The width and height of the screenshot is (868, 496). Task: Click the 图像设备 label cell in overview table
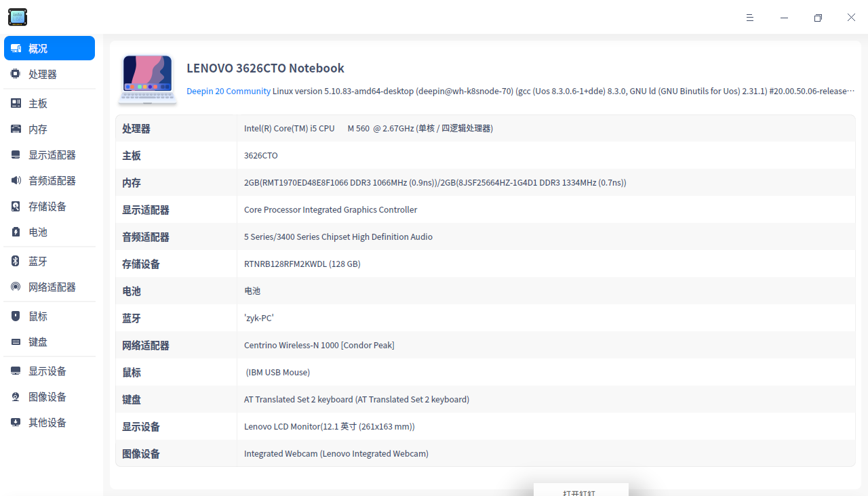[176, 454]
